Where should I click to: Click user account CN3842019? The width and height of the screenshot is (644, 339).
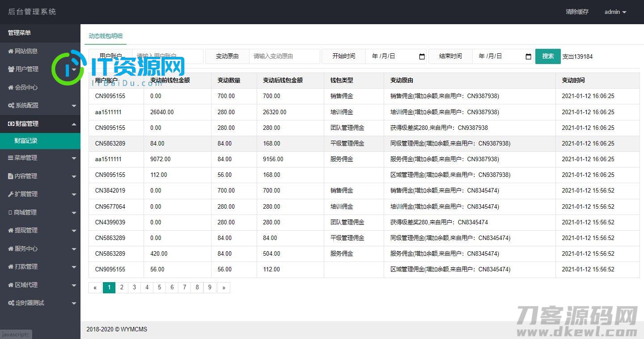click(110, 190)
